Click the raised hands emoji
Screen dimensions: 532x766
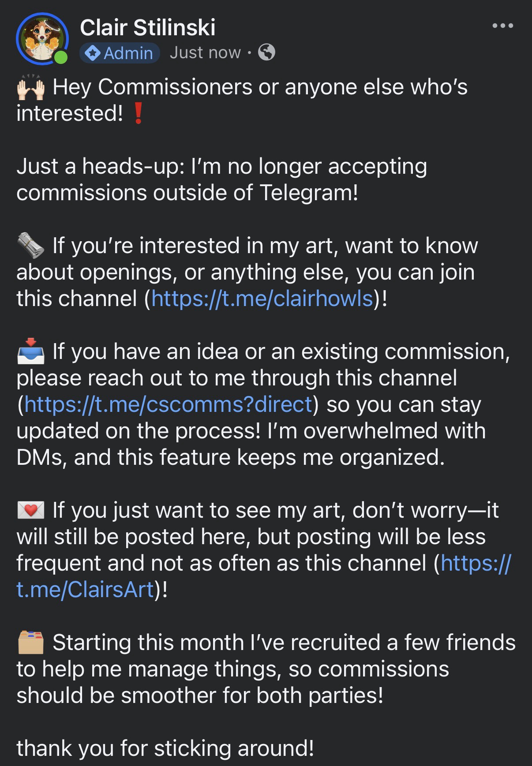pyautogui.click(x=30, y=87)
